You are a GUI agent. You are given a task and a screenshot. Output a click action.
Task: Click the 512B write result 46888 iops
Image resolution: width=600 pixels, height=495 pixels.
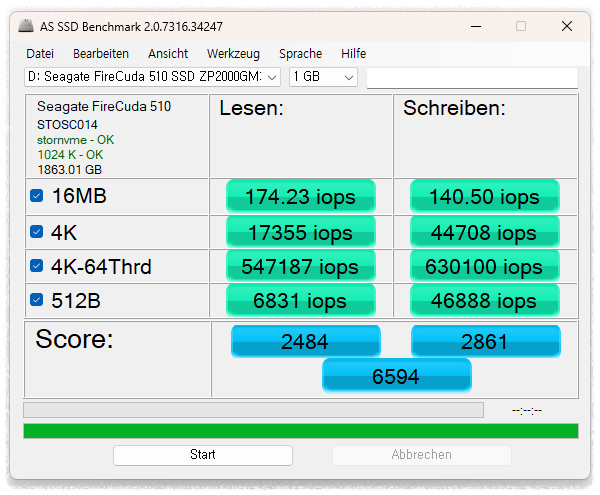pos(484,300)
